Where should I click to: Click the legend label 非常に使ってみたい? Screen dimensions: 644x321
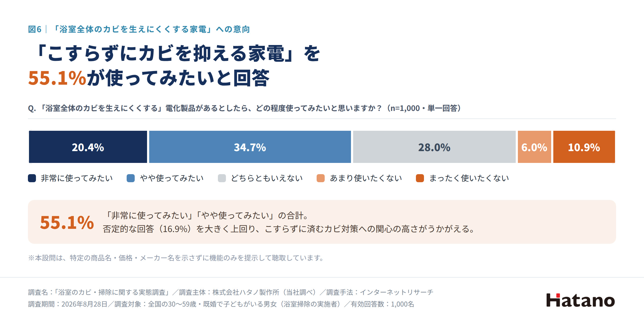click(77, 178)
